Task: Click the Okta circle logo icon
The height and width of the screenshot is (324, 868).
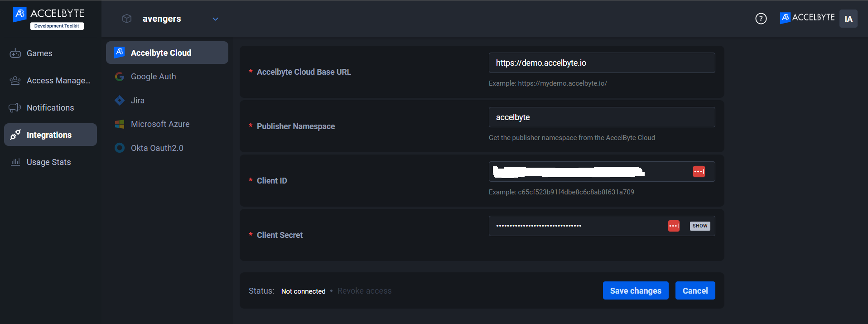Action: pyautogui.click(x=120, y=148)
